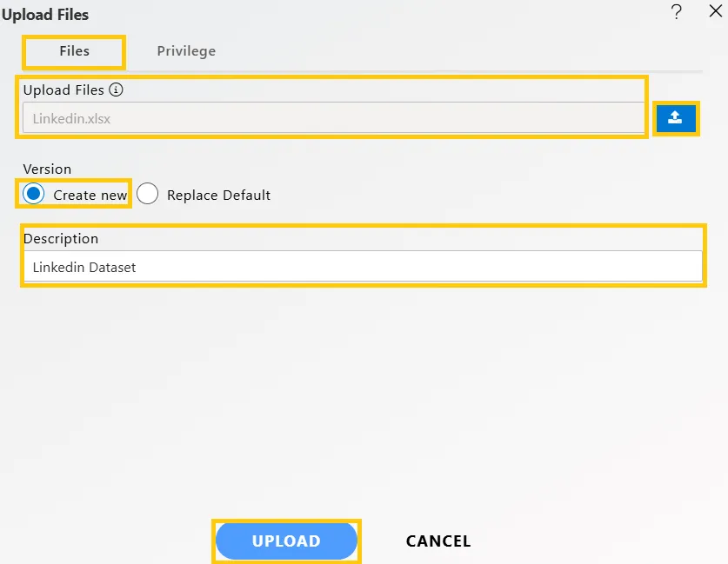Image resolution: width=728 pixels, height=564 pixels.
Task: Click the Description field with Linkedin Dataset
Action: 363,267
